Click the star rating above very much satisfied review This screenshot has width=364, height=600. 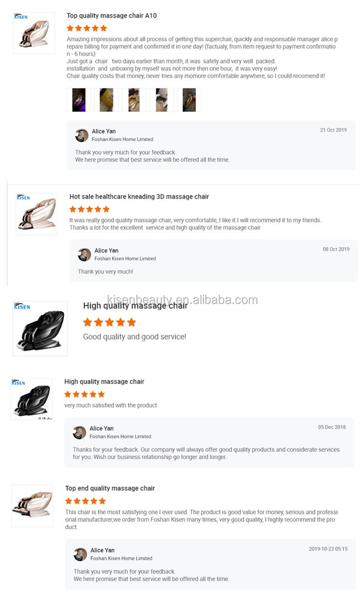pyautogui.click(x=84, y=394)
